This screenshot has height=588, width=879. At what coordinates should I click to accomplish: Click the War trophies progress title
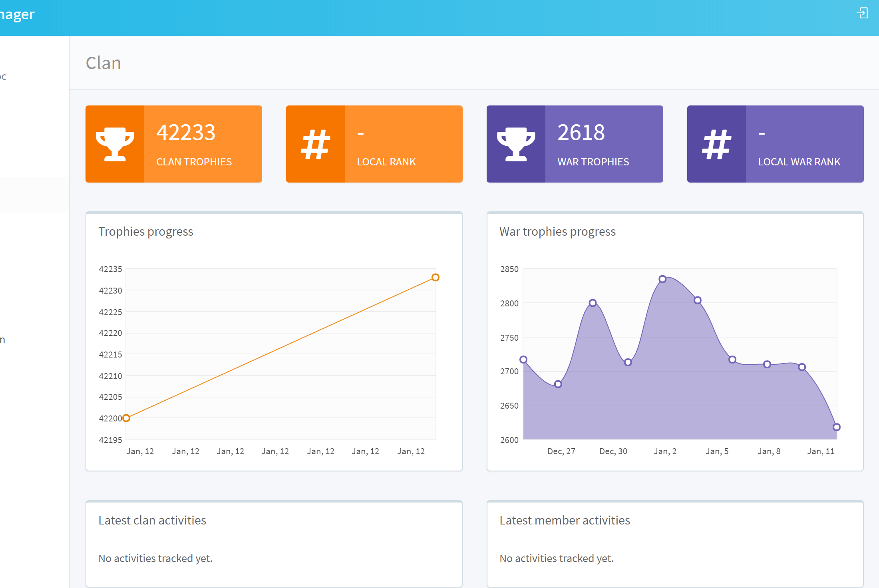[x=557, y=232]
